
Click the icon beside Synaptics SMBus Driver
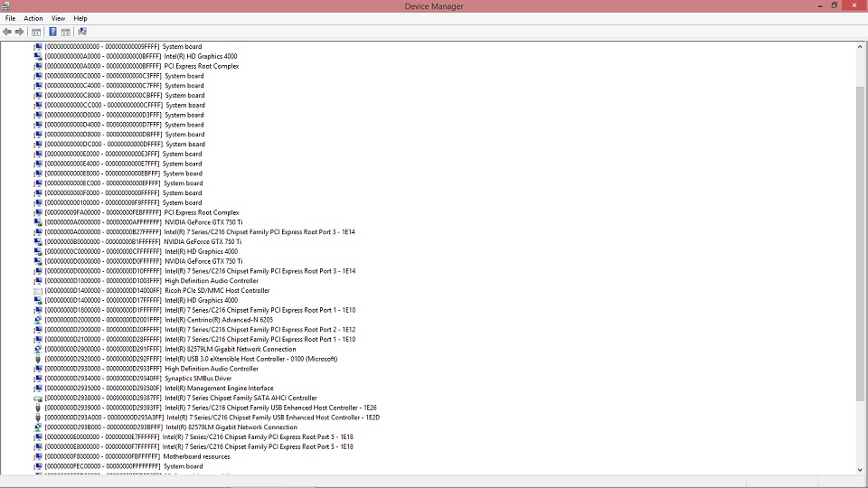coord(38,379)
